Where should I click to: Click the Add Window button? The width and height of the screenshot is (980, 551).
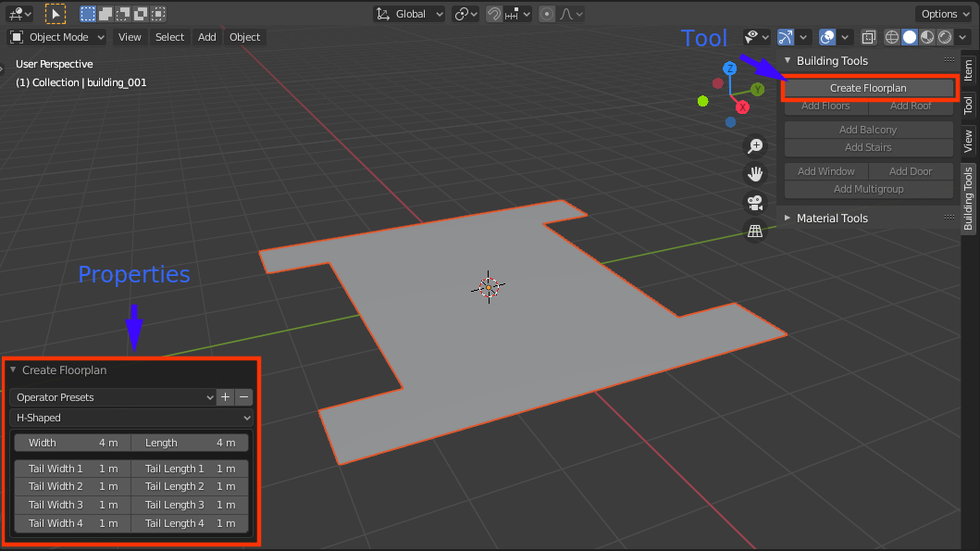tap(825, 171)
